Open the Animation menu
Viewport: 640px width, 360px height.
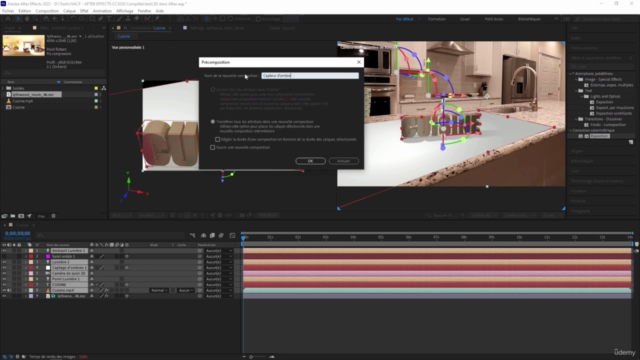click(x=102, y=11)
